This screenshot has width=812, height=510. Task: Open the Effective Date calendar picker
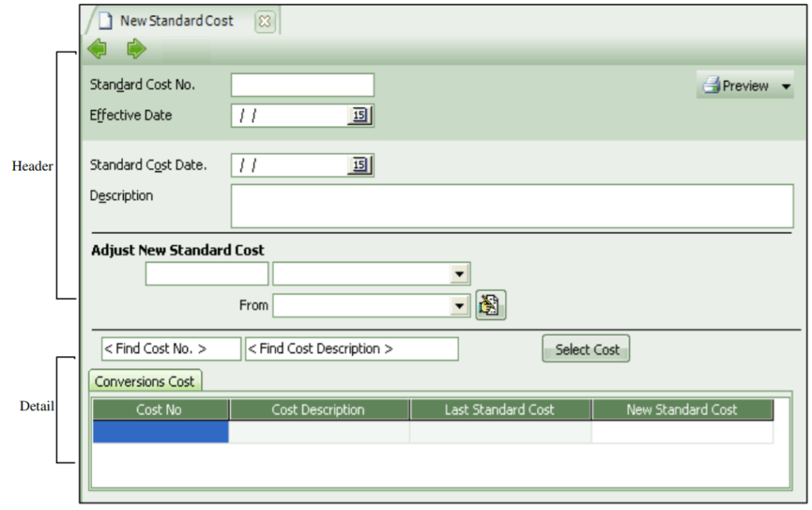[359, 115]
